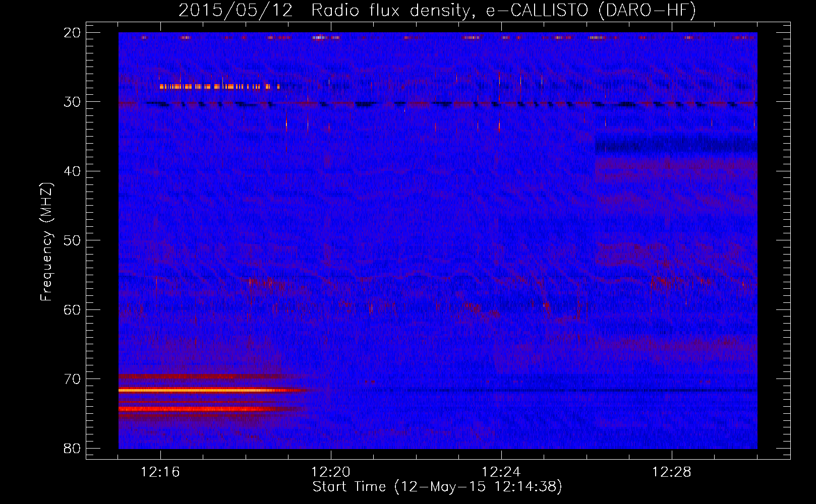The image size is (816, 504).
Task: Click the 40 frequency tick label
Action: (x=72, y=171)
